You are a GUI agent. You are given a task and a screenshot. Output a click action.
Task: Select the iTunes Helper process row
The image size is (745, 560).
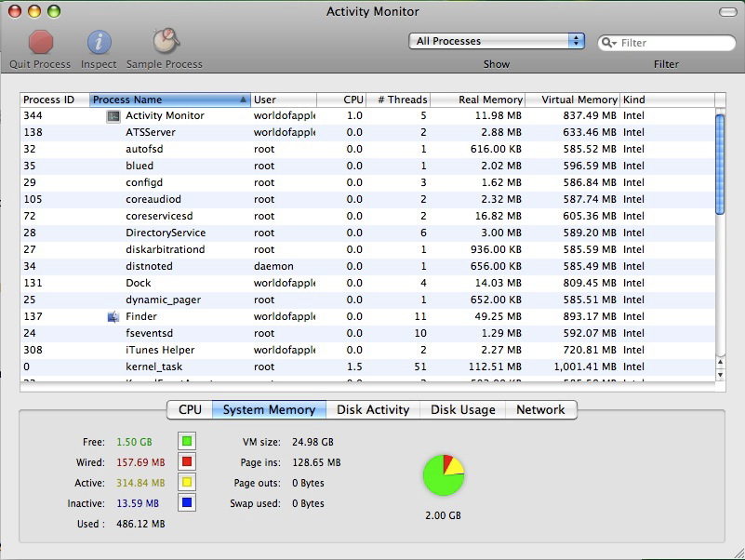(367, 351)
